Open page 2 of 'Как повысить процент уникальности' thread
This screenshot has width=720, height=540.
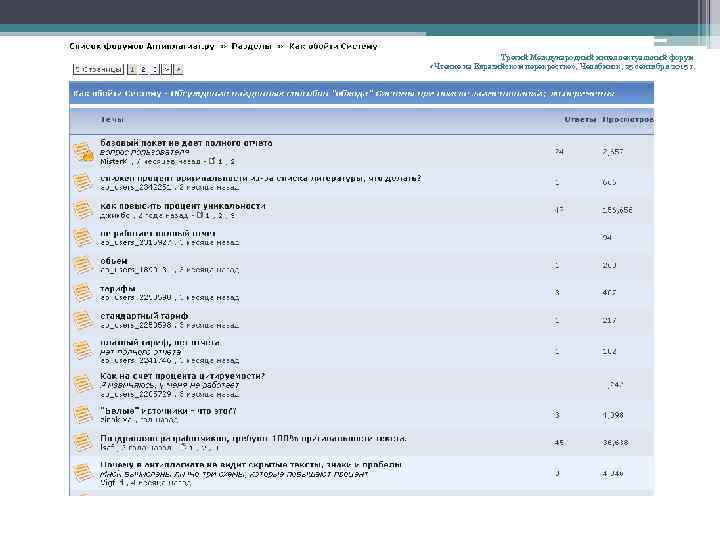(x=220, y=215)
